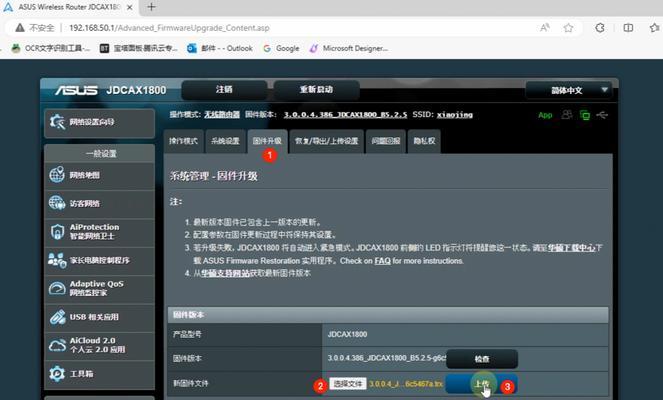Switch to Restore/Export/Upload Settings tab

pos(326,141)
